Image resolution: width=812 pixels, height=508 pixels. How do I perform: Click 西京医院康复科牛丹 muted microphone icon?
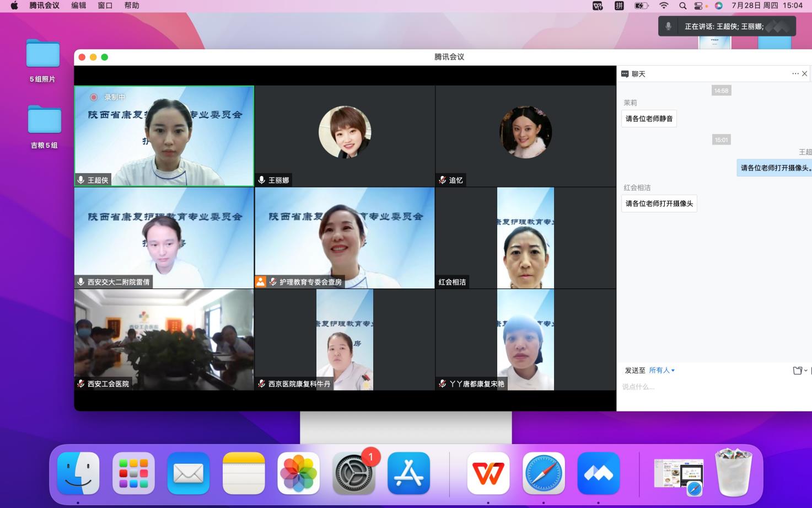click(x=262, y=383)
